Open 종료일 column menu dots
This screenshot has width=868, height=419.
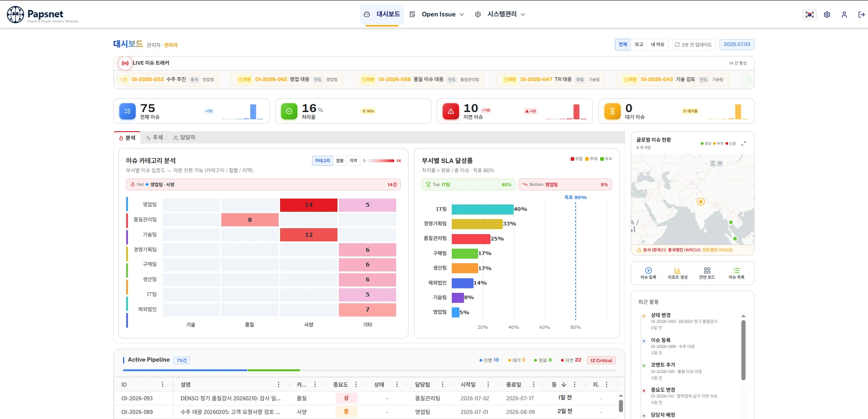click(x=534, y=385)
